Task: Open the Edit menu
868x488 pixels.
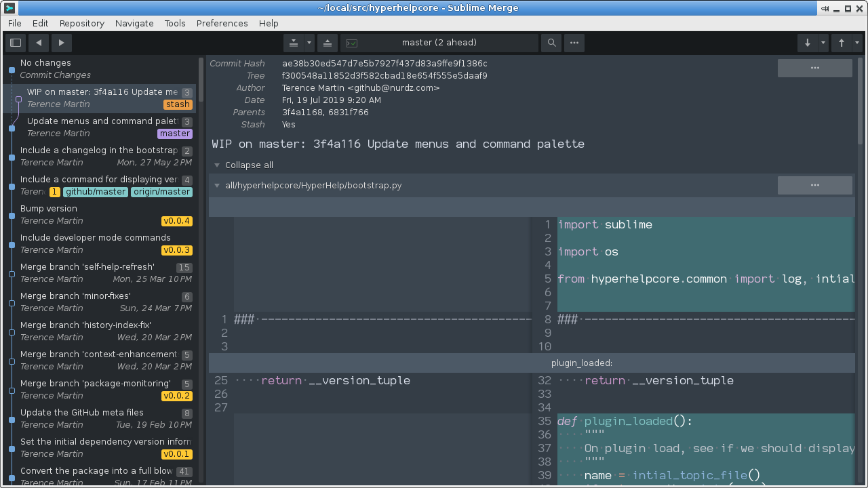Action: (x=41, y=23)
